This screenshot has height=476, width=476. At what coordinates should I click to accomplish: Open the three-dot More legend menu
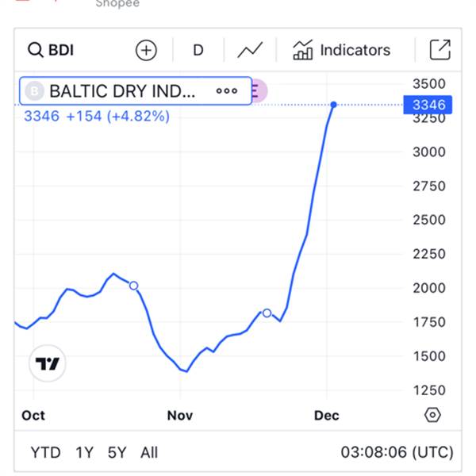(227, 91)
